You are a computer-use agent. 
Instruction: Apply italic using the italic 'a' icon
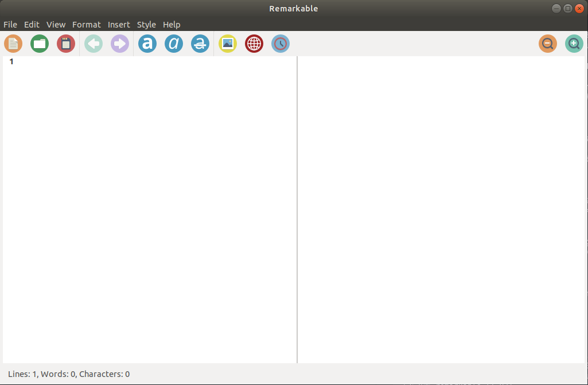click(174, 44)
